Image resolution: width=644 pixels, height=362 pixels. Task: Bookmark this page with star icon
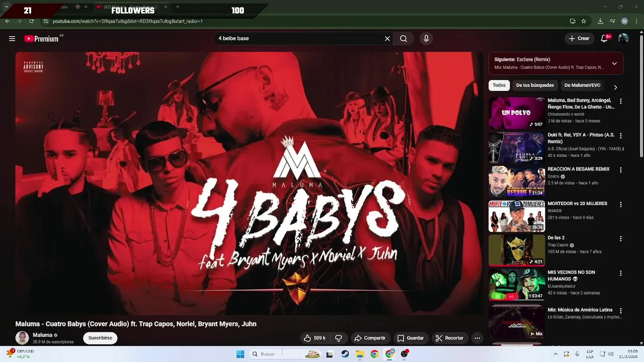tap(584, 21)
